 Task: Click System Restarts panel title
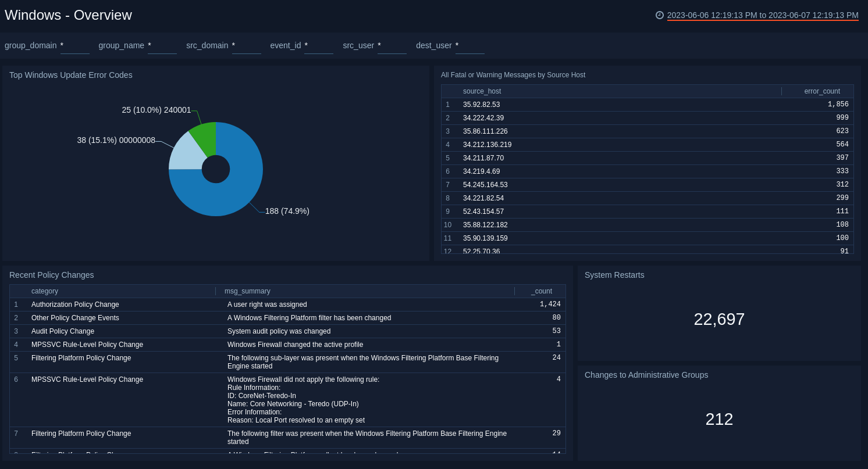(x=614, y=275)
